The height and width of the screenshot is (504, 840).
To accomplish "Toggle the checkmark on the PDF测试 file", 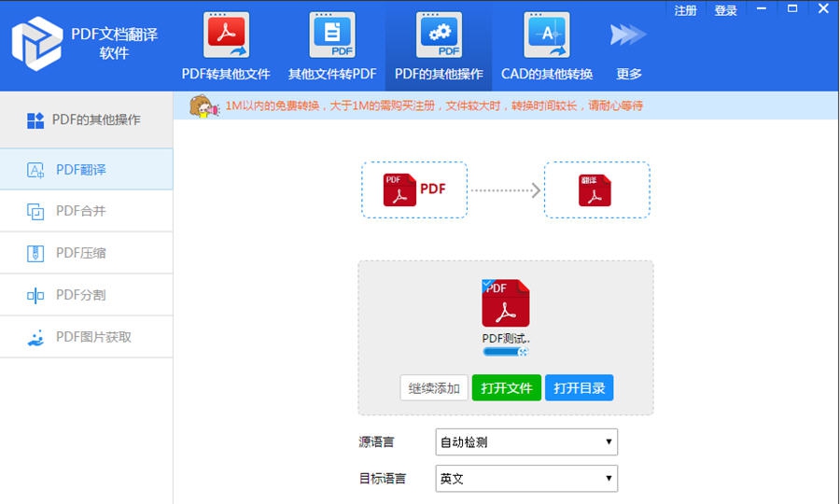I will [x=487, y=285].
